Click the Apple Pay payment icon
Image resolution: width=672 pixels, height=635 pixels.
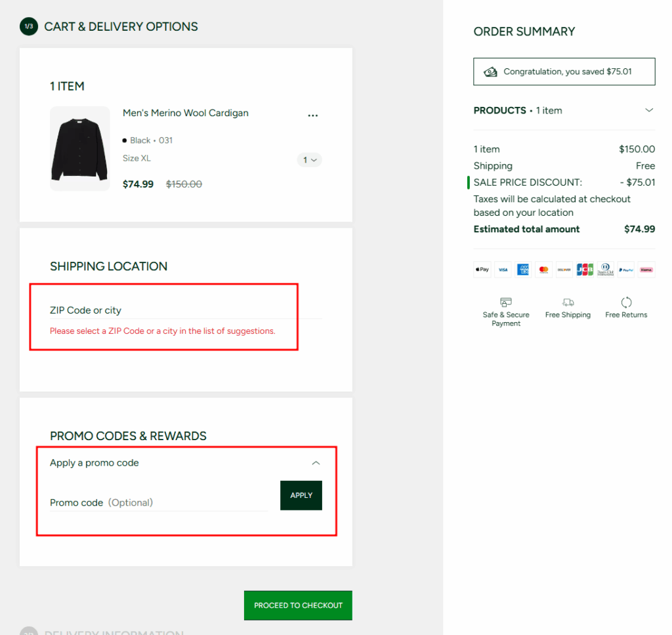(x=482, y=270)
